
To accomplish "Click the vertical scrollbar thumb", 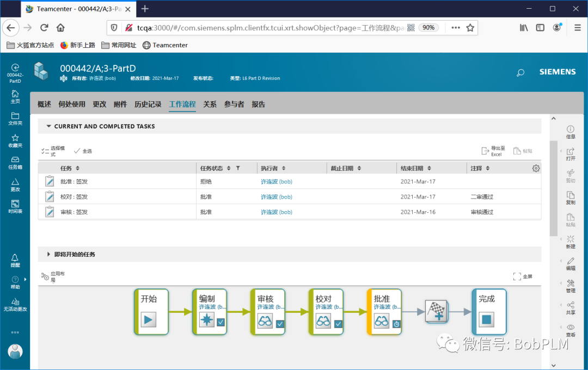I will tap(554, 188).
